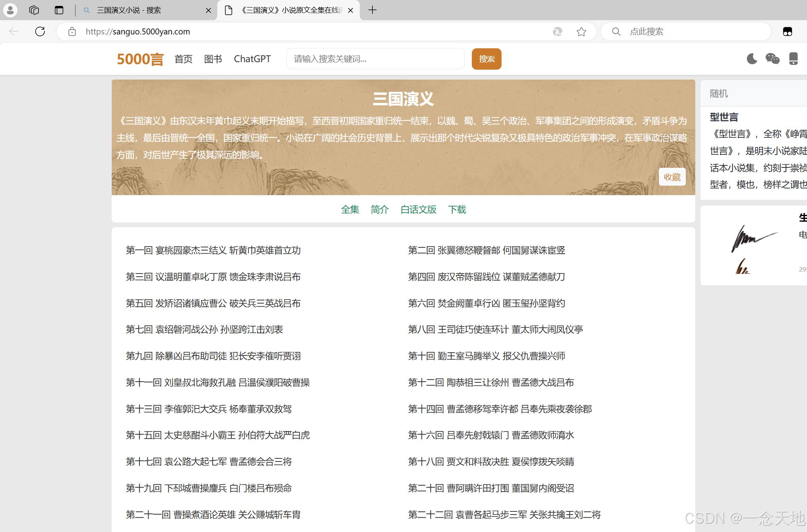Open the workspaces icon in tab bar
Screen dimensions: 807x532
34,10
